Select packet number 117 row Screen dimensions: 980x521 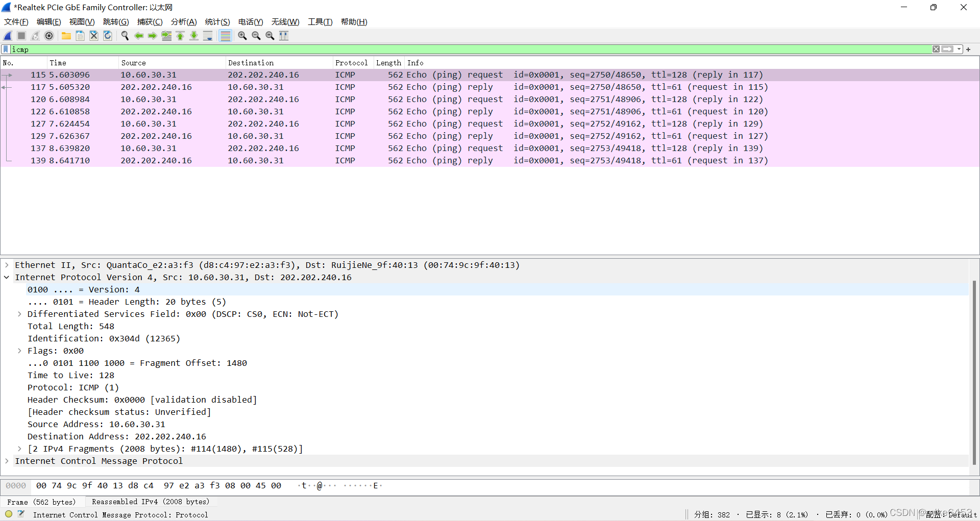click(x=490, y=87)
